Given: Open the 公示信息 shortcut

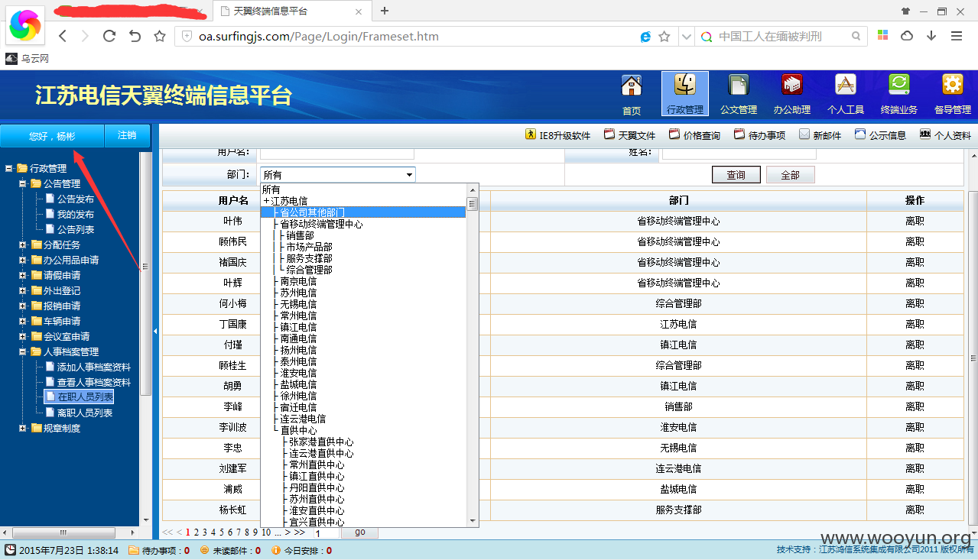Looking at the screenshot, I should point(880,135).
